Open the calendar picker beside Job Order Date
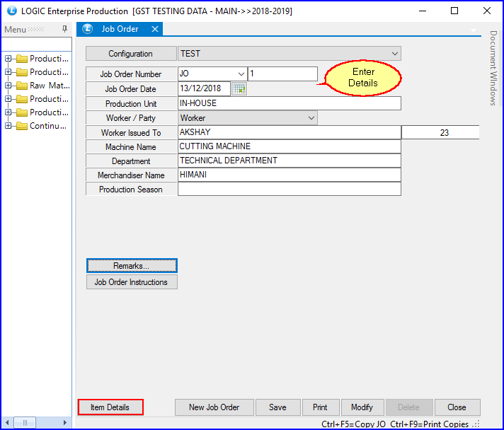This screenshot has width=504, height=430. pos(239,89)
